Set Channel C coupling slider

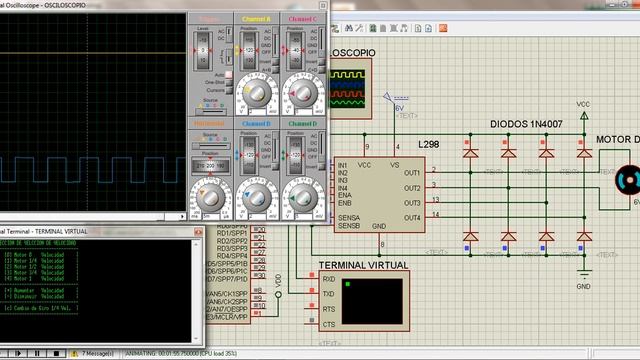click(x=322, y=42)
